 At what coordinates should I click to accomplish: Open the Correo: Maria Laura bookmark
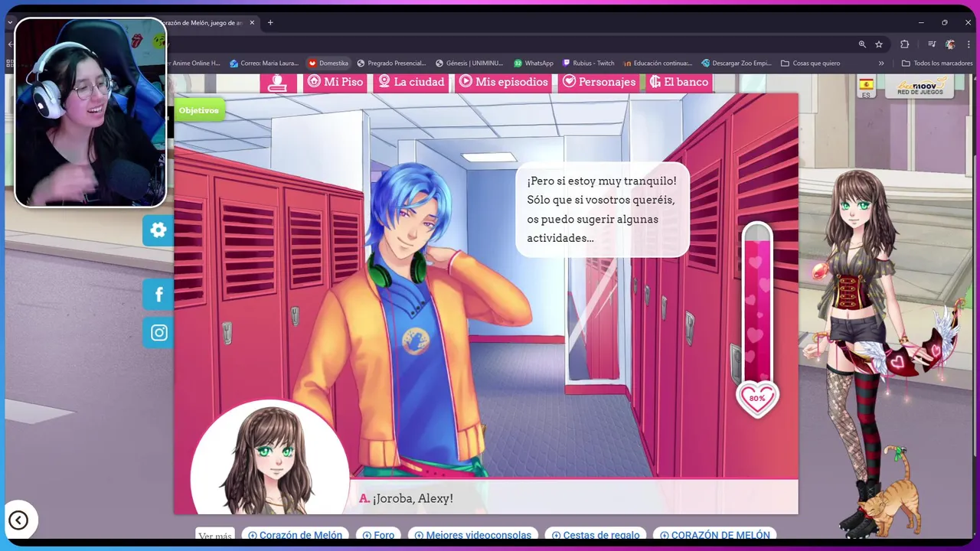click(263, 64)
